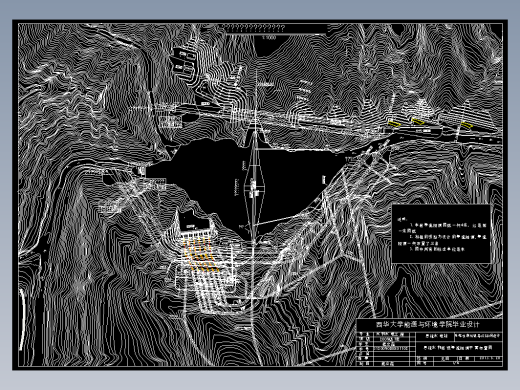Select the drawing name cell in title block
Screen dimensions: 520x390
pos(459,348)
